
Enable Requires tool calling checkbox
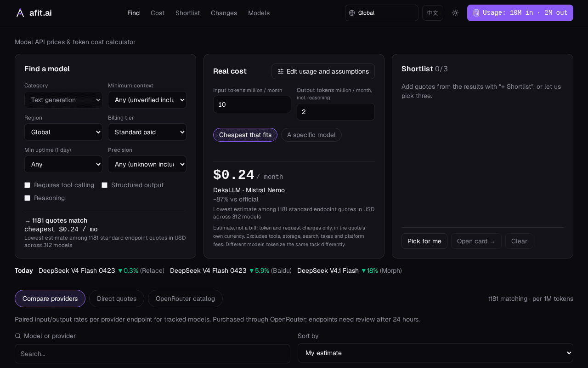tap(28, 185)
